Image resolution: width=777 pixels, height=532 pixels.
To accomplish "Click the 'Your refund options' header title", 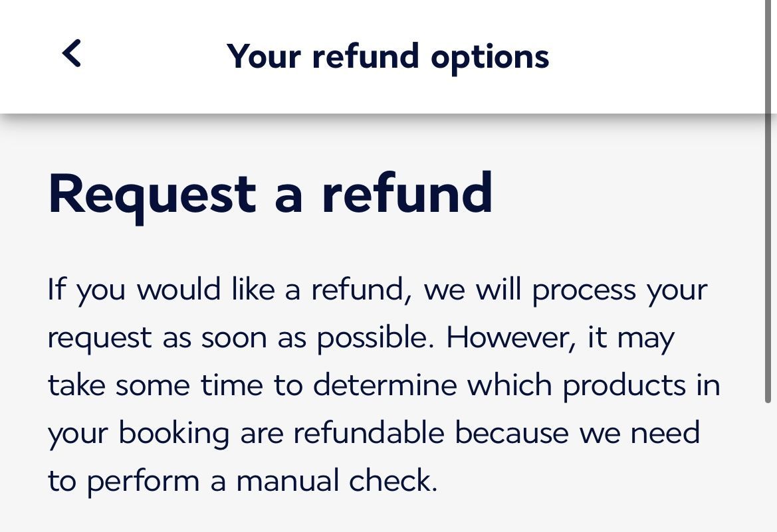I will [x=388, y=56].
